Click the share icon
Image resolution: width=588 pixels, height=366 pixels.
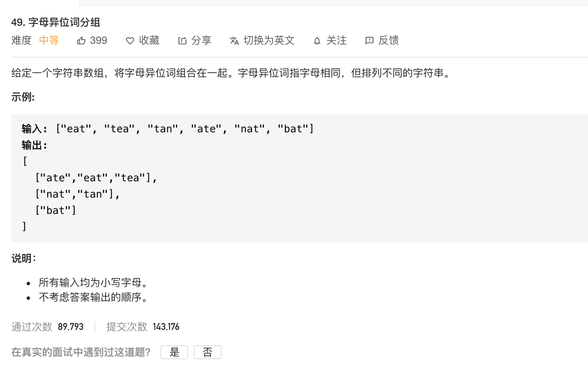[x=182, y=41]
